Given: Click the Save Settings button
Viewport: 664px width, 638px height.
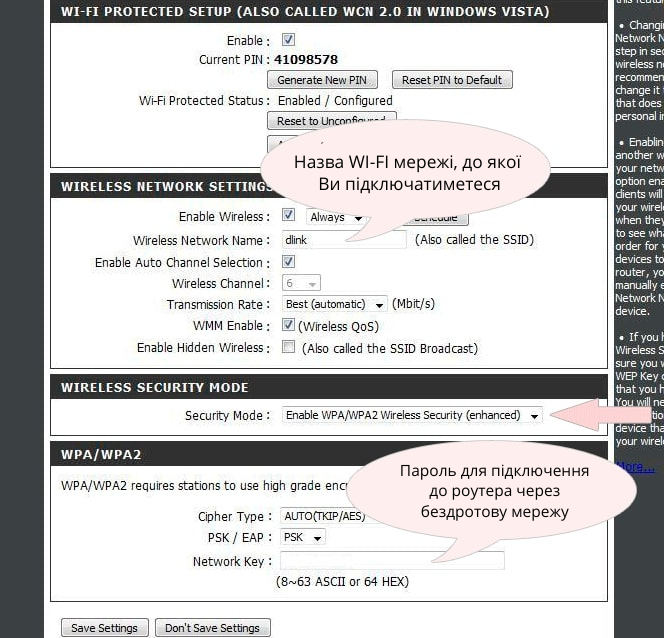Looking at the screenshot, I should (x=105, y=628).
